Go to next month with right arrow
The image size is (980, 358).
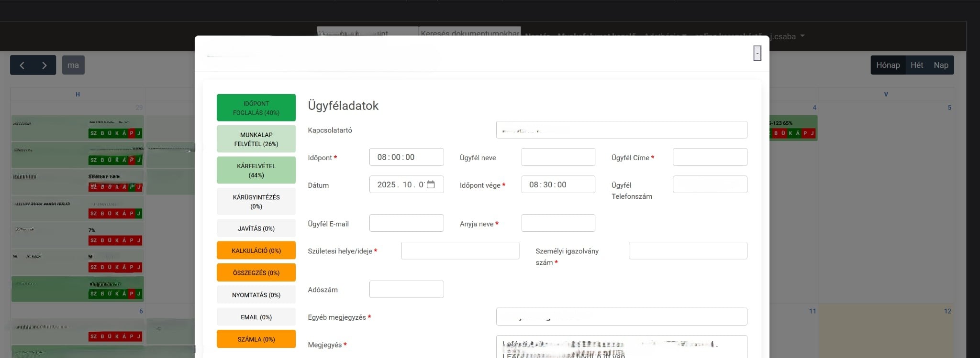click(44, 65)
